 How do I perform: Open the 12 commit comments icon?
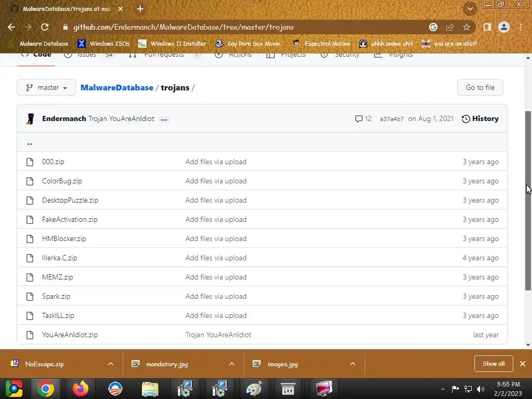363,119
